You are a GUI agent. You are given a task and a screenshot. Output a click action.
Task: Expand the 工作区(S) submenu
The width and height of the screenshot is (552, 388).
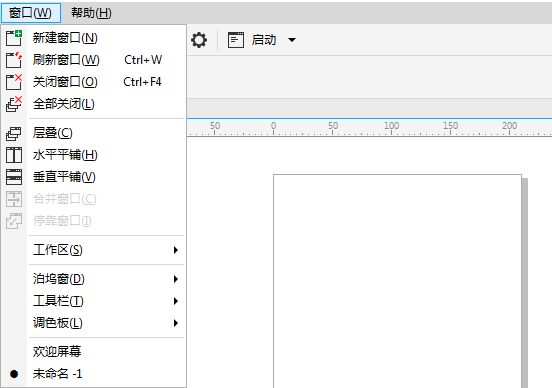coord(93,250)
